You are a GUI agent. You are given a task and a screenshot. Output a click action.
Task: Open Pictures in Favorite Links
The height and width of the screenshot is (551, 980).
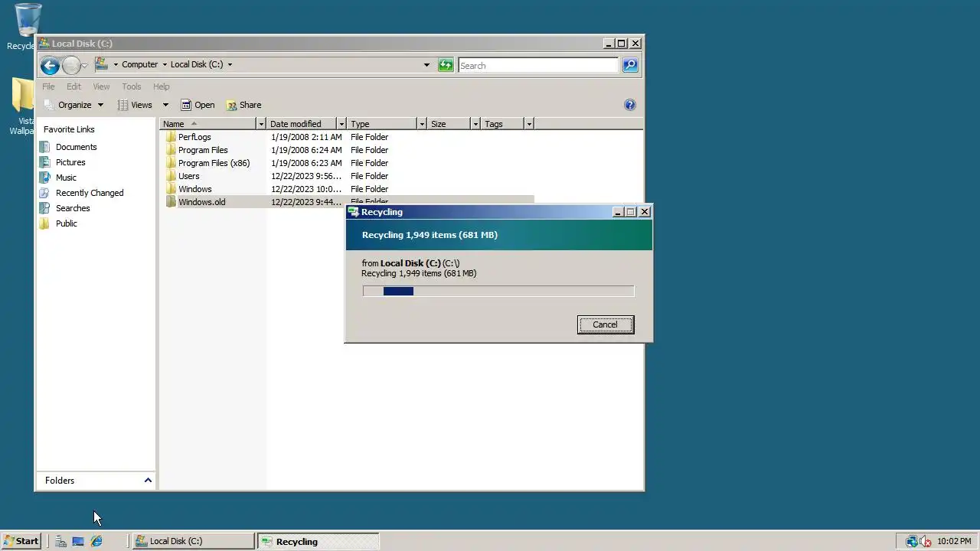[x=70, y=162]
